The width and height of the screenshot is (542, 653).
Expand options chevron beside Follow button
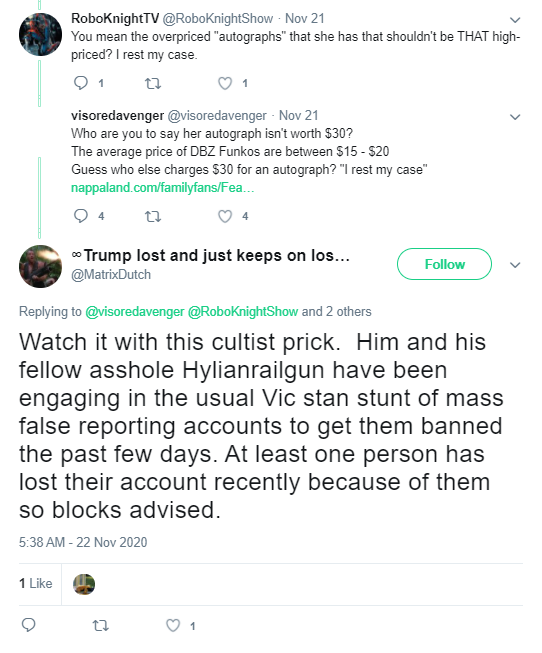pyautogui.click(x=515, y=265)
